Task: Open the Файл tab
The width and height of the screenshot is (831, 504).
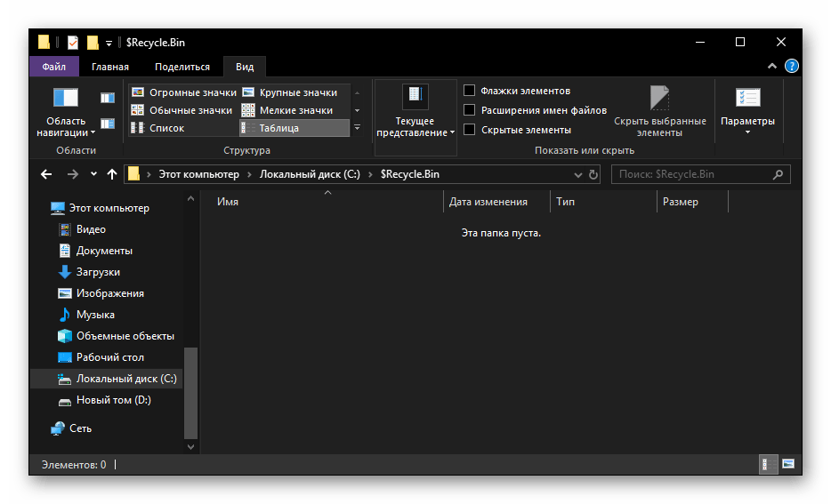Action: pos(54,67)
